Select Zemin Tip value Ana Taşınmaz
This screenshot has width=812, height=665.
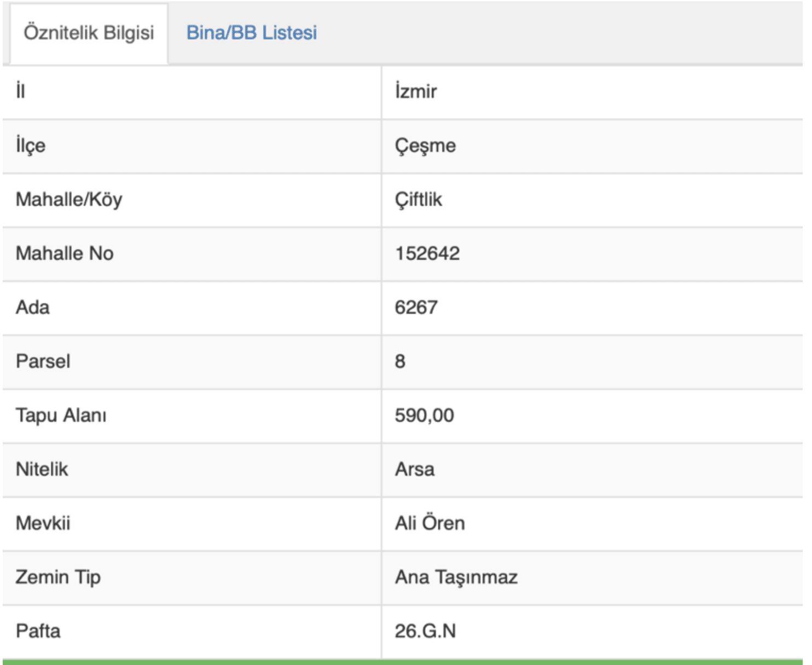tap(456, 577)
